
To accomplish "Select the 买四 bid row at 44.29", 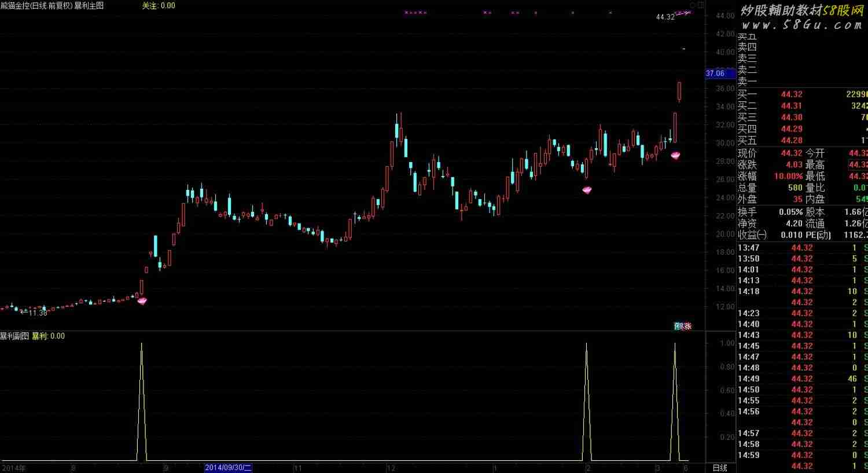I will [x=803, y=129].
